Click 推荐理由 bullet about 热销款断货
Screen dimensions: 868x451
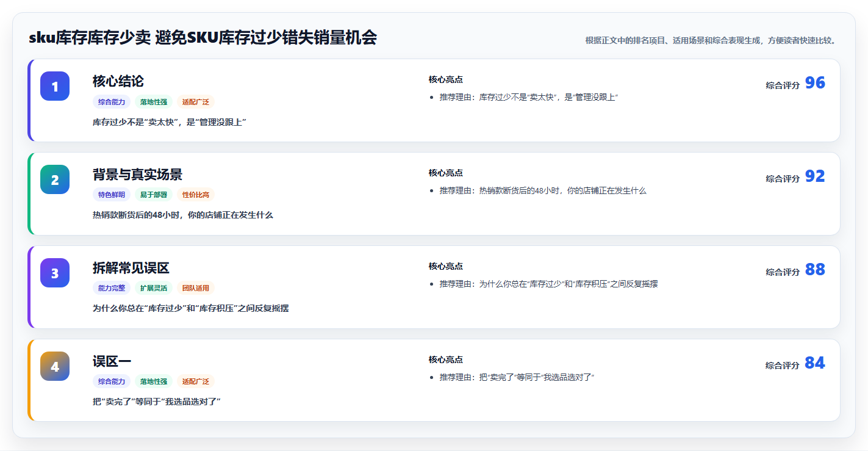[x=543, y=190]
